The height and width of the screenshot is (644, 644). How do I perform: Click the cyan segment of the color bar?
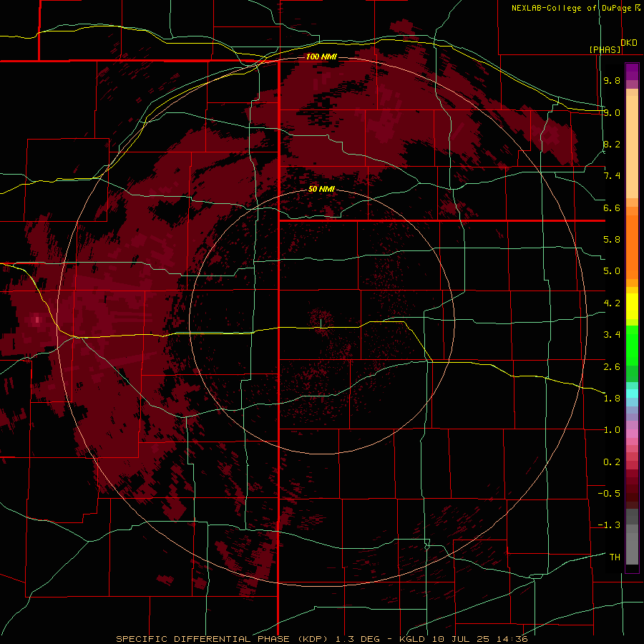coord(632,394)
